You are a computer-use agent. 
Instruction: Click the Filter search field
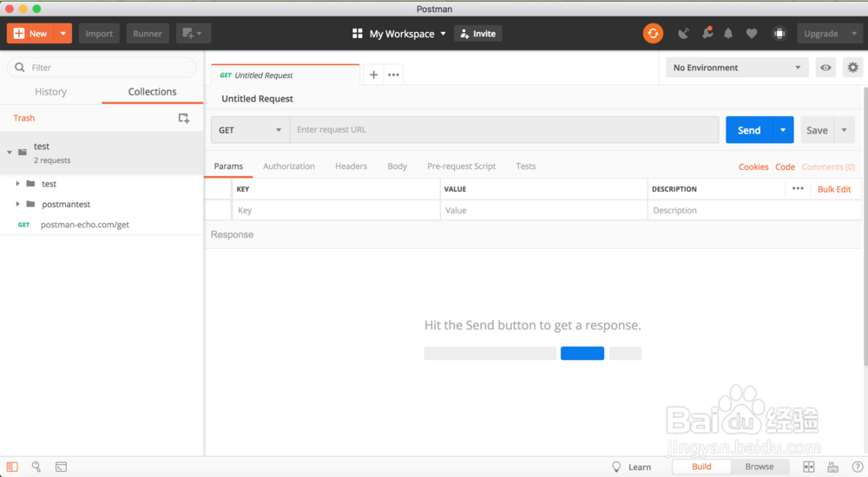tap(102, 68)
